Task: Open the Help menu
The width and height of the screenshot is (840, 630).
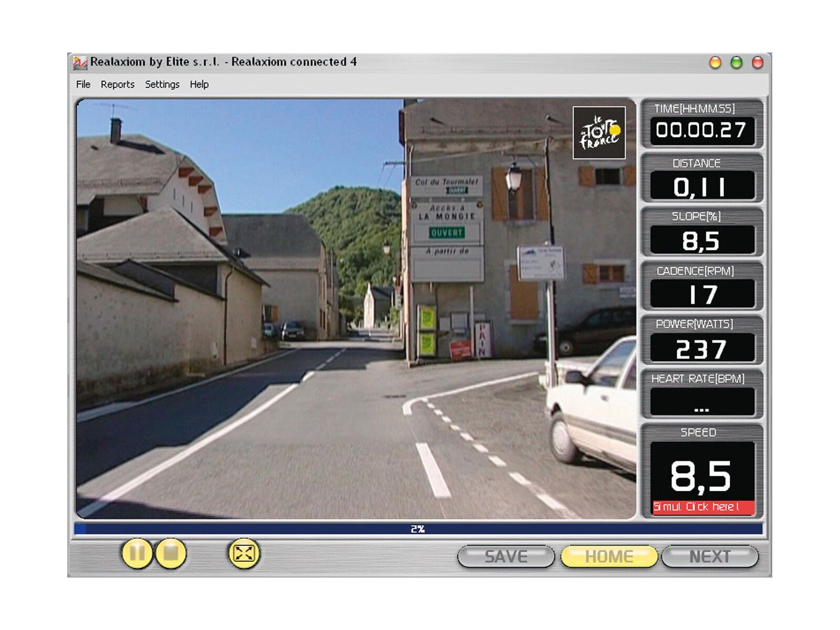Action: pyautogui.click(x=199, y=84)
